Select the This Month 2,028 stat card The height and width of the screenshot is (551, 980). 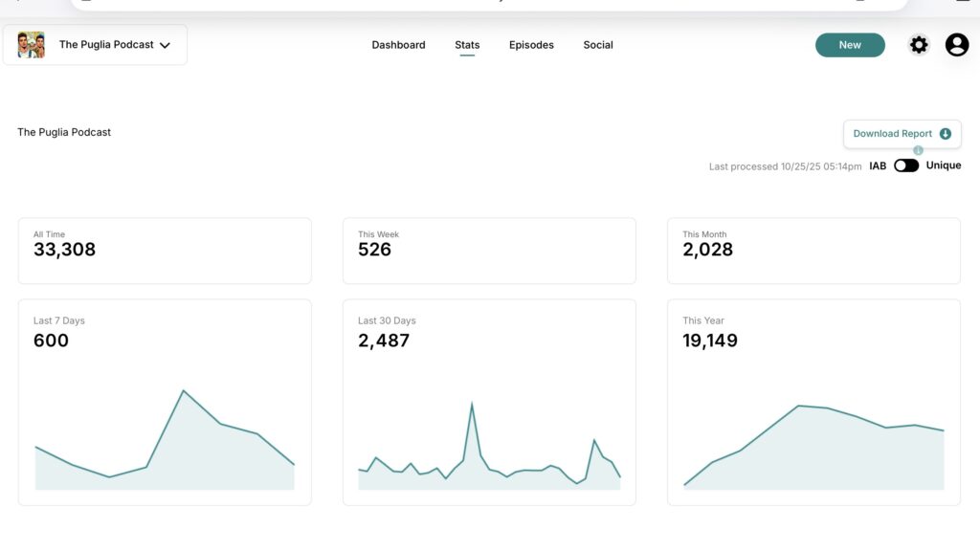(x=813, y=251)
